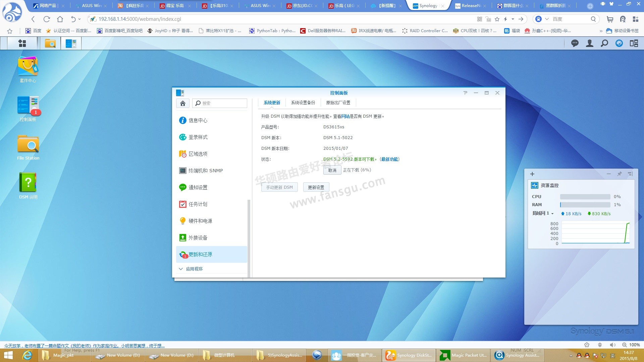Cancel the DSM update download

[332, 170]
